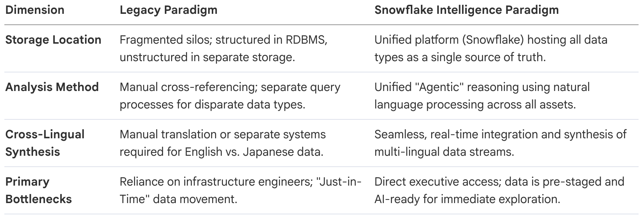Click the text "language processing across all assets."
The height and width of the screenshot is (218, 644).
pyautogui.click(x=475, y=104)
